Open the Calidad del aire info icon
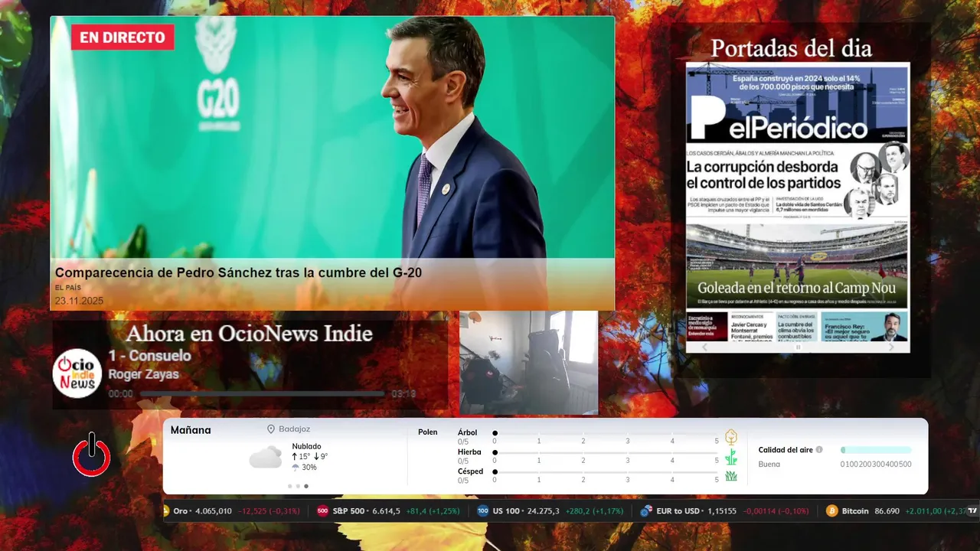Image resolution: width=980 pixels, height=551 pixels. pyautogui.click(x=819, y=450)
